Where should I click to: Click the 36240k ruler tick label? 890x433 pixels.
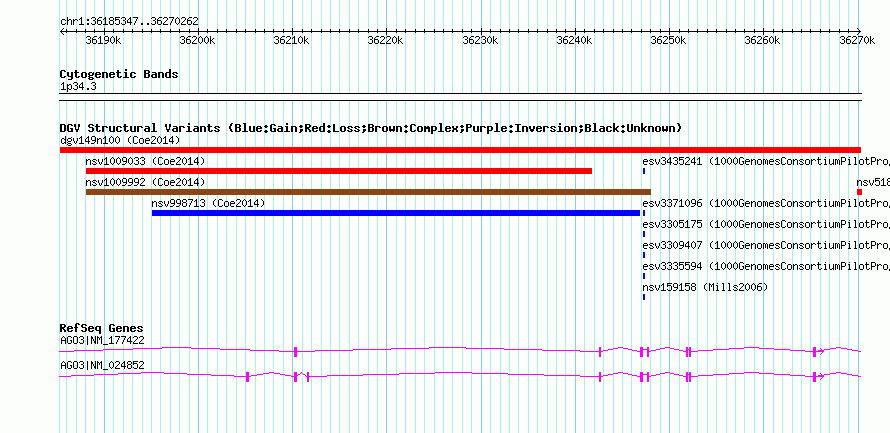pos(574,40)
